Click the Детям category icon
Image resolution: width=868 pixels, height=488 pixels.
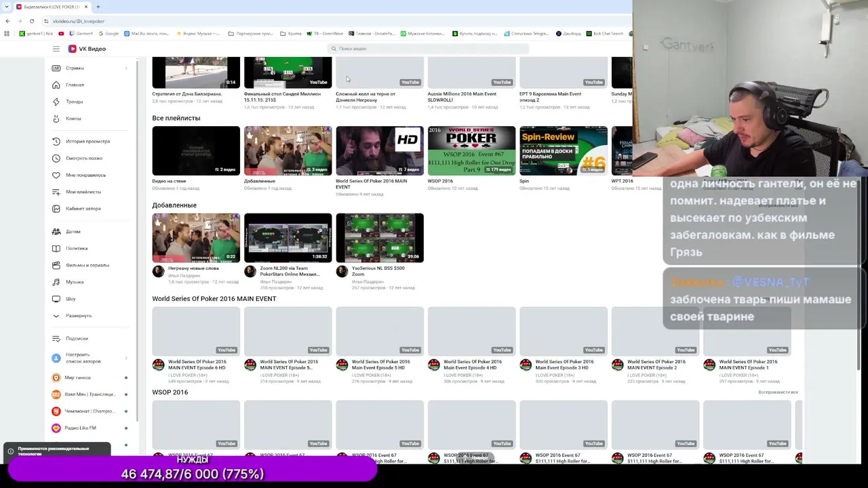click(56, 231)
